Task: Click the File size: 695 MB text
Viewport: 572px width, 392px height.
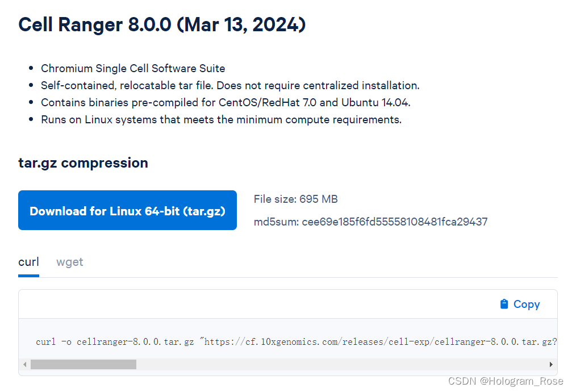Action: point(295,199)
